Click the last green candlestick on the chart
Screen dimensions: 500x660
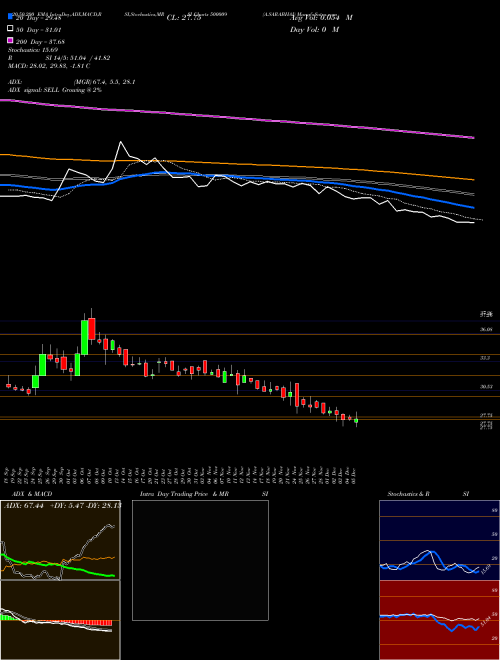coord(356,420)
